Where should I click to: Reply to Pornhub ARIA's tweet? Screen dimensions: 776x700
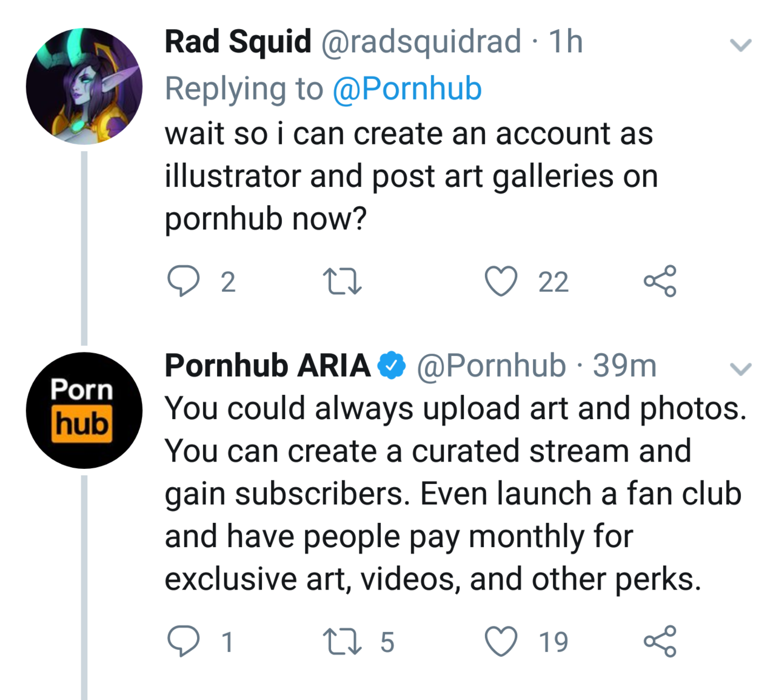183,641
